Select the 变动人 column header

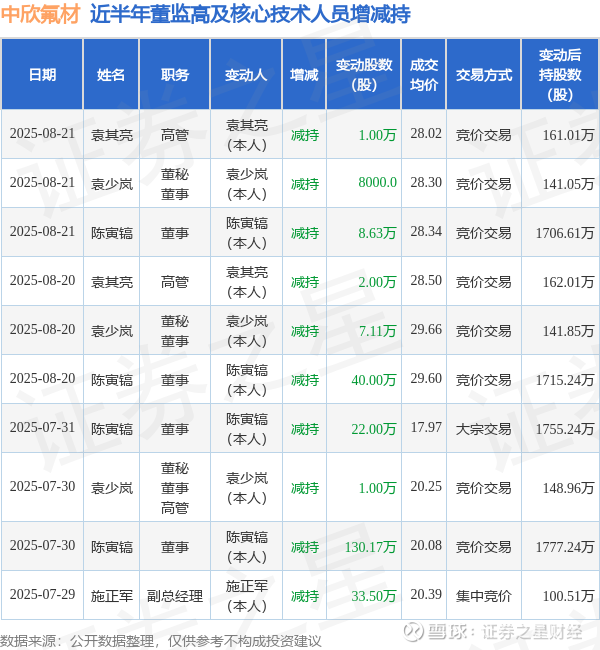tap(246, 75)
